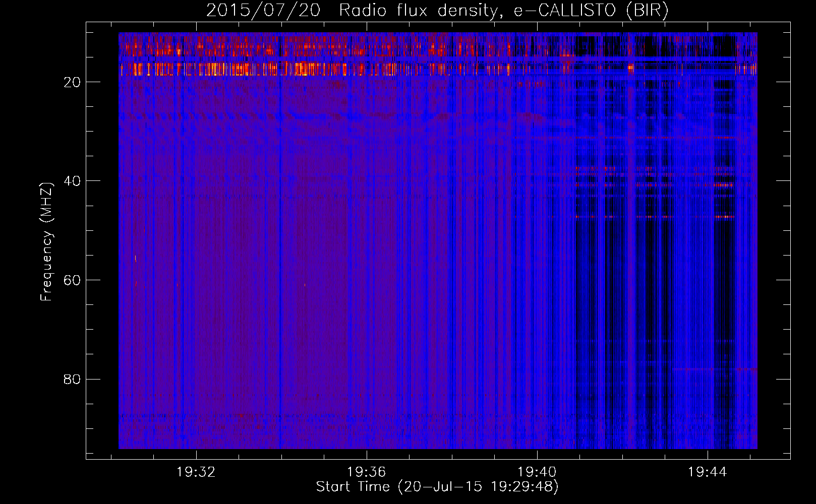Click the "Frequency (MHZ)" axis label

(46, 242)
